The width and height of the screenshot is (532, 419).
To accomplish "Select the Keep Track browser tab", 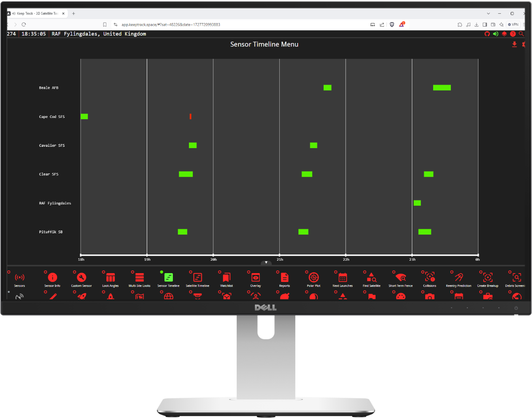I will (38, 14).
